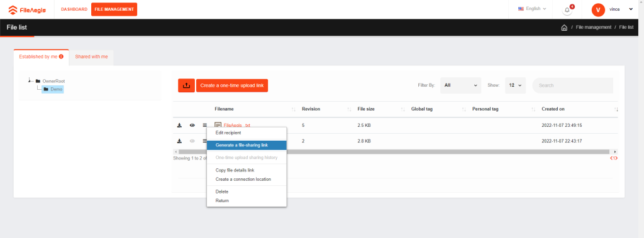Go to page 1 in pagination
644x238 pixels.
pyautogui.click(x=614, y=158)
